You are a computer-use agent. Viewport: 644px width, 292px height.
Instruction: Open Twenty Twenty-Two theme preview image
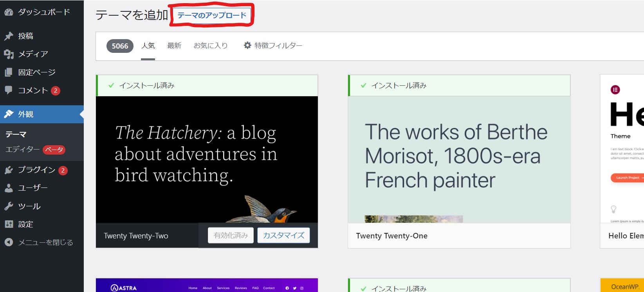tap(207, 160)
